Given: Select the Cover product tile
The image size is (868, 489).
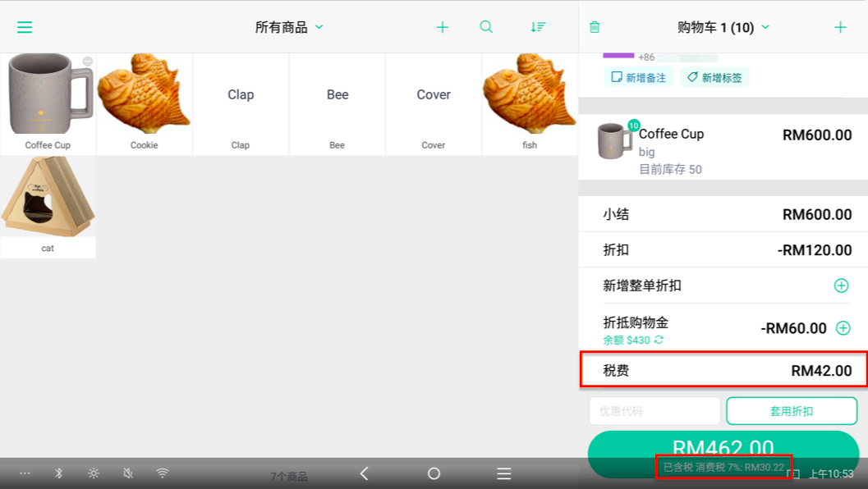Looking at the screenshot, I should pyautogui.click(x=434, y=104).
